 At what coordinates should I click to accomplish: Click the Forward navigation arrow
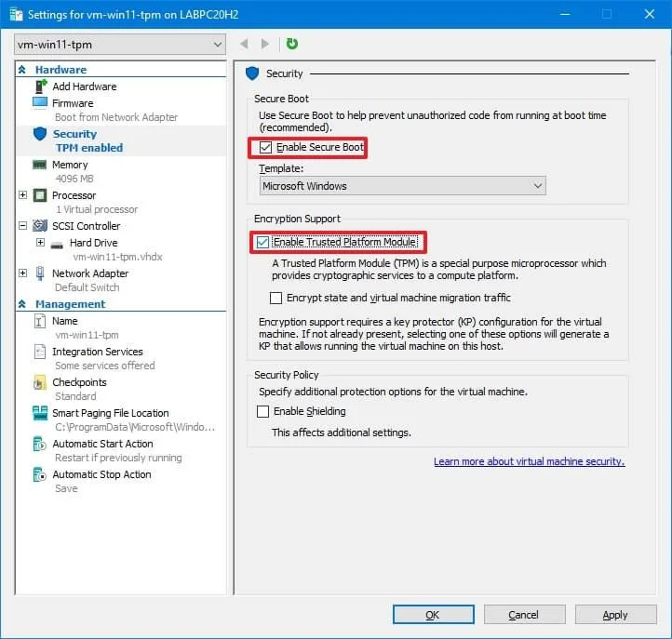click(x=265, y=44)
